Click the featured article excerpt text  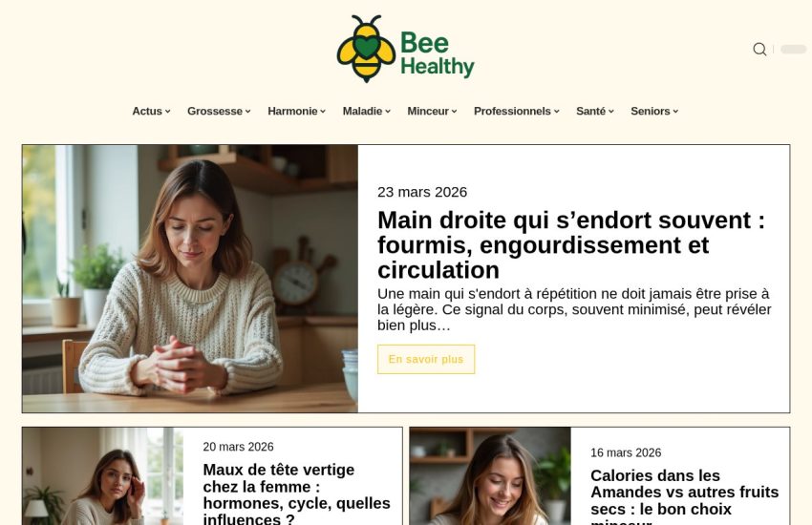(x=574, y=309)
